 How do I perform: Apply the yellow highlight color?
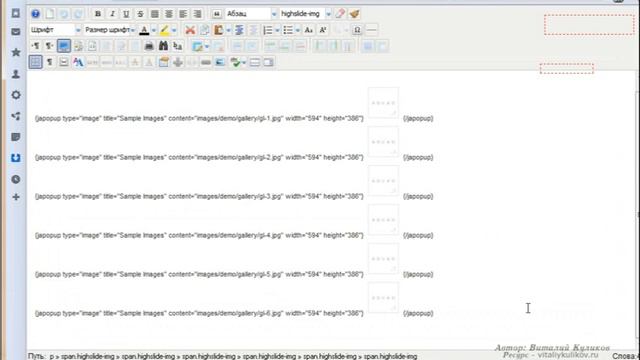[x=164, y=30]
